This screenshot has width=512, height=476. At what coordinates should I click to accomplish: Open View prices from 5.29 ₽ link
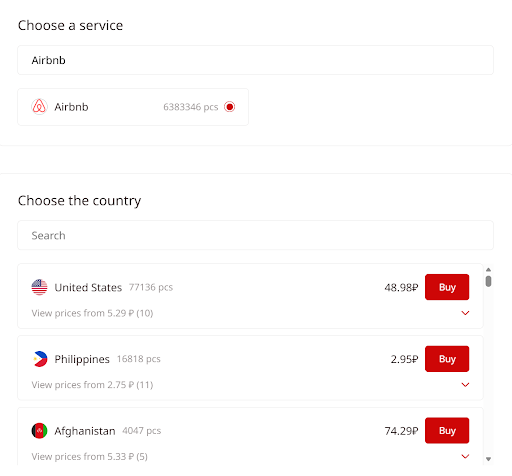coord(92,313)
